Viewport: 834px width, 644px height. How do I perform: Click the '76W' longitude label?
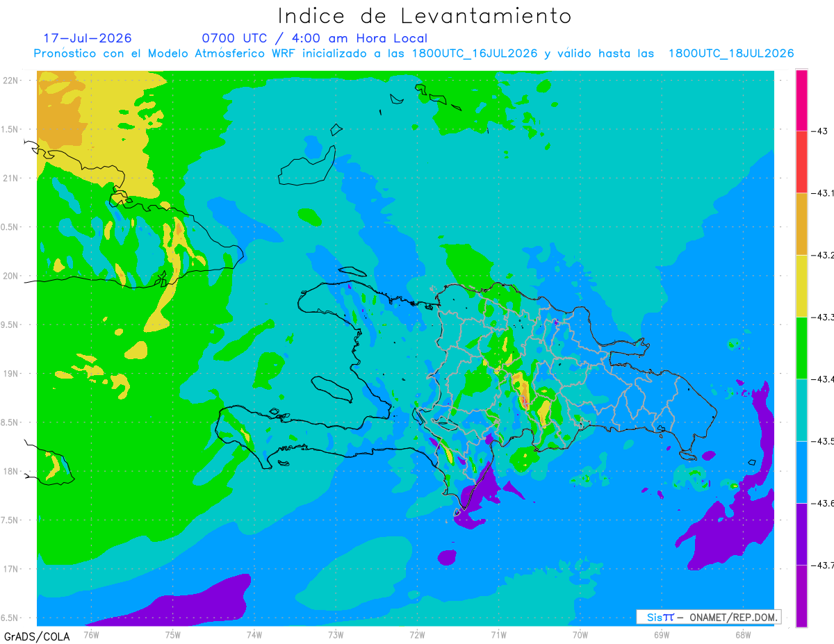[x=91, y=634]
